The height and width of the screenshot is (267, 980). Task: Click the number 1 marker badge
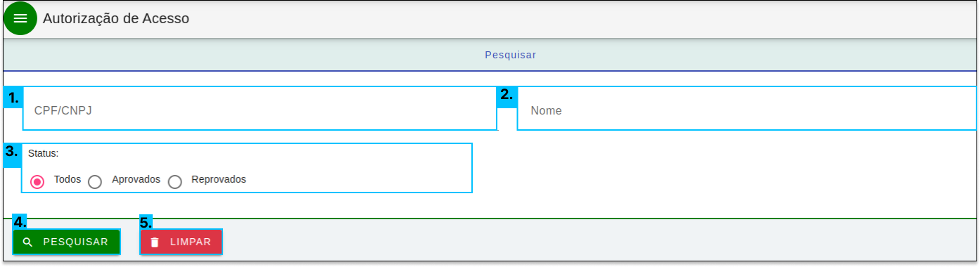coord(13,97)
